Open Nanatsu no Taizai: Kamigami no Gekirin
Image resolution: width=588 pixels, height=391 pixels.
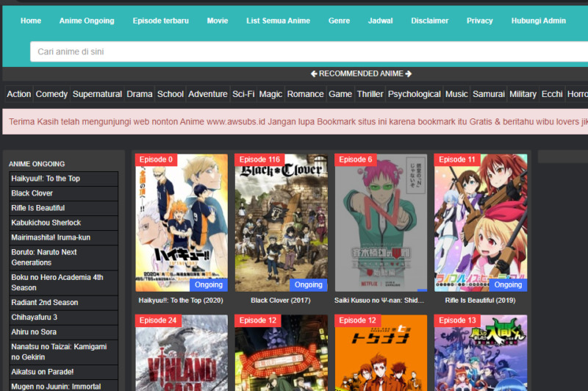(x=63, y=352)
